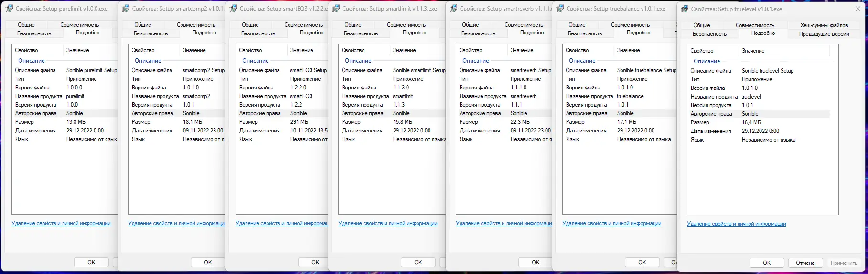Switch to the Предыдущие версии tab
This screenshot has width=868, height=274.
click(824, 34)
